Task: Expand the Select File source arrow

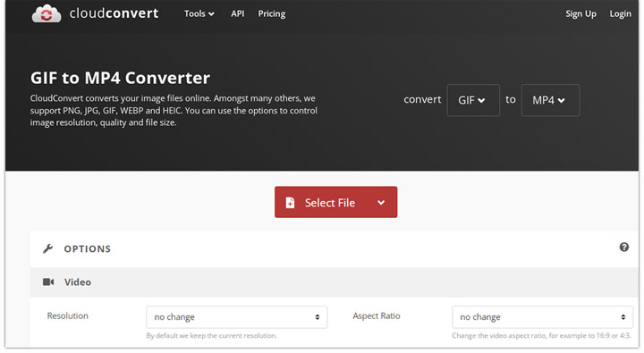Action: pyautogui.click(x=381, y=202)
